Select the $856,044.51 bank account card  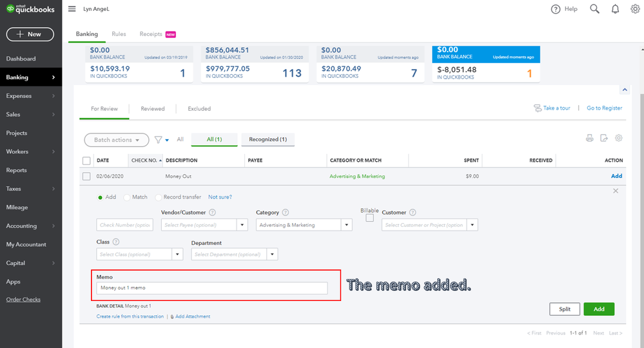pos(255,64)
